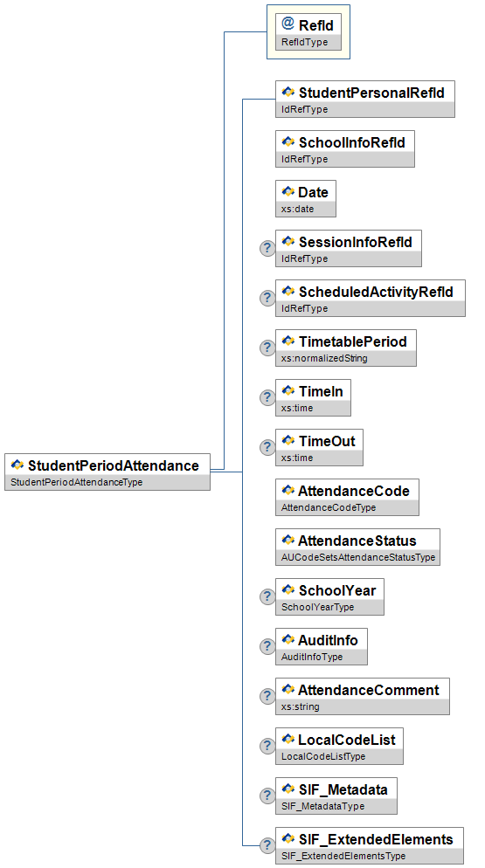Open the ScheduledActivityRefId element

[371, 298]
